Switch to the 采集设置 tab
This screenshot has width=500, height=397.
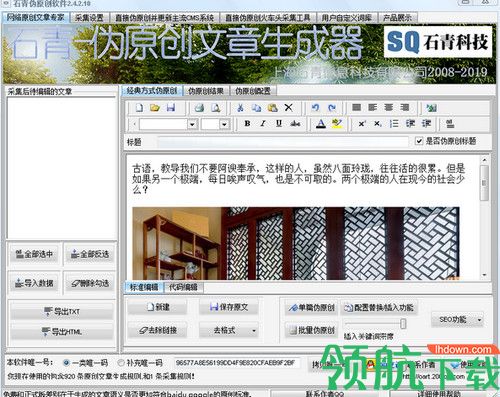89,18
